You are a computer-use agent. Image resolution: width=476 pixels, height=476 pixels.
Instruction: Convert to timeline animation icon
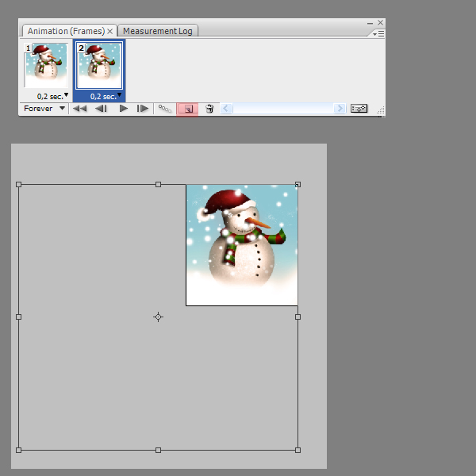[x=359, y=109]
